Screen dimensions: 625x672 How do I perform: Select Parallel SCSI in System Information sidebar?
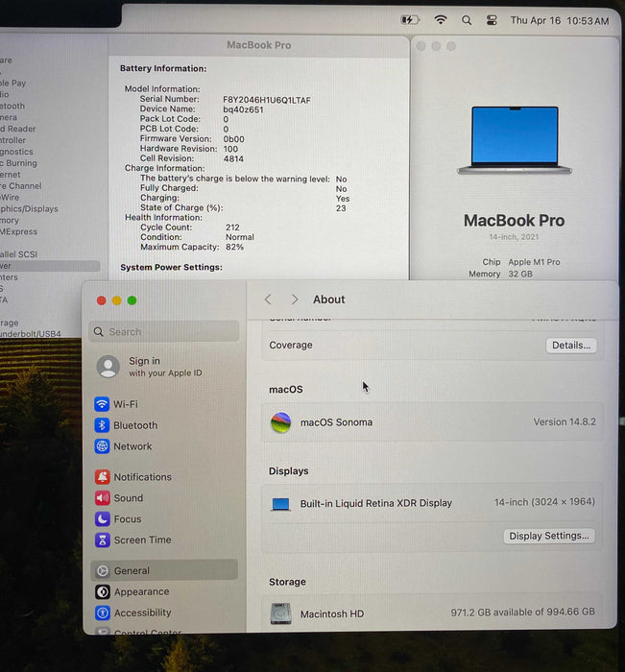(18, 254)
